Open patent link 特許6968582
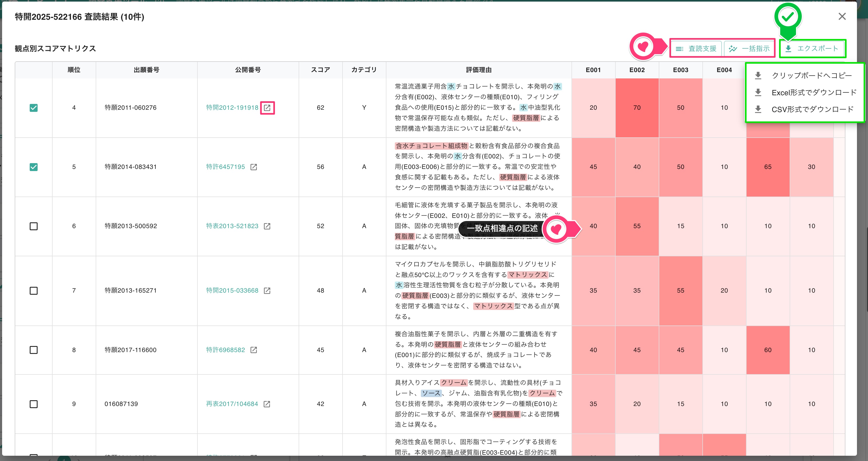868x461 pixels. point(226,350)
